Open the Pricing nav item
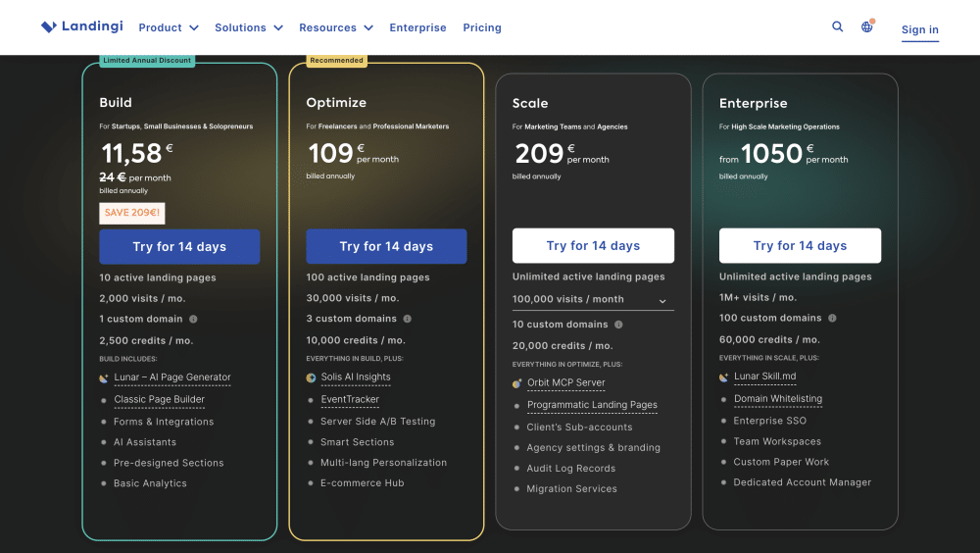This screenshot has height=553, width=980. click(x=482, y=27)
